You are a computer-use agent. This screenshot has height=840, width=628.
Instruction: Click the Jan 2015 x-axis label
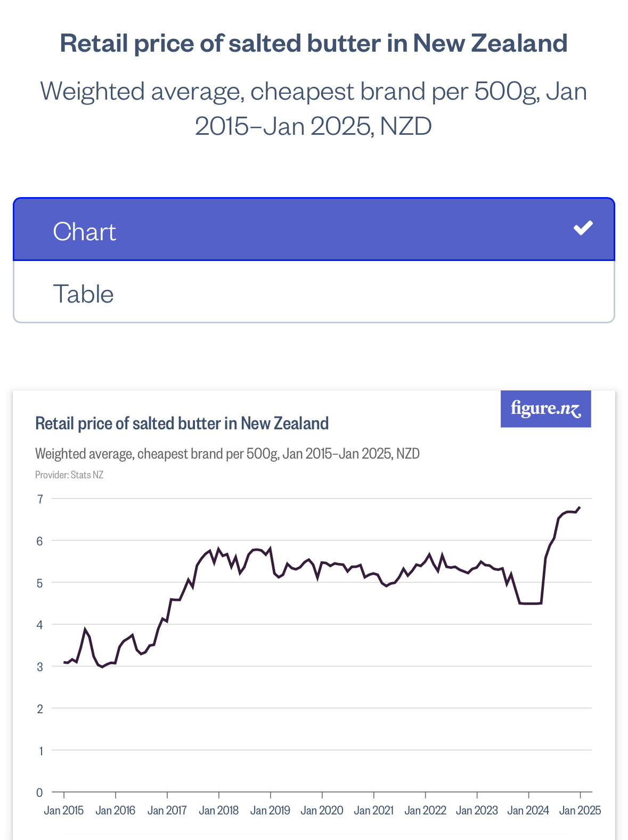click(x=64, y=810)
